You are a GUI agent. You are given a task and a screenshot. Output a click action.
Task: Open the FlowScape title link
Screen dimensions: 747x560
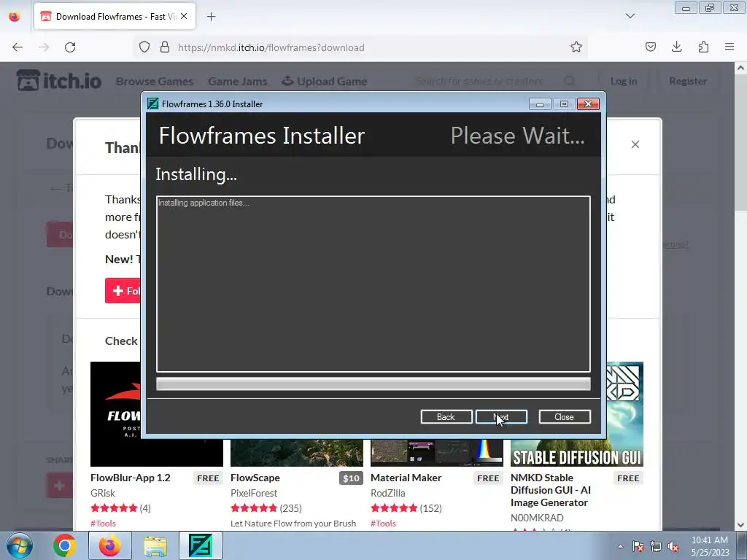255,478
